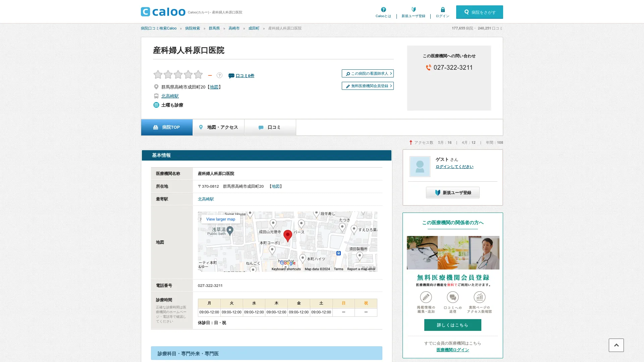Viewport: 644px width, 362px height.
Task: Click the 休診日：日・祝 text
Action: pos(212,323)
